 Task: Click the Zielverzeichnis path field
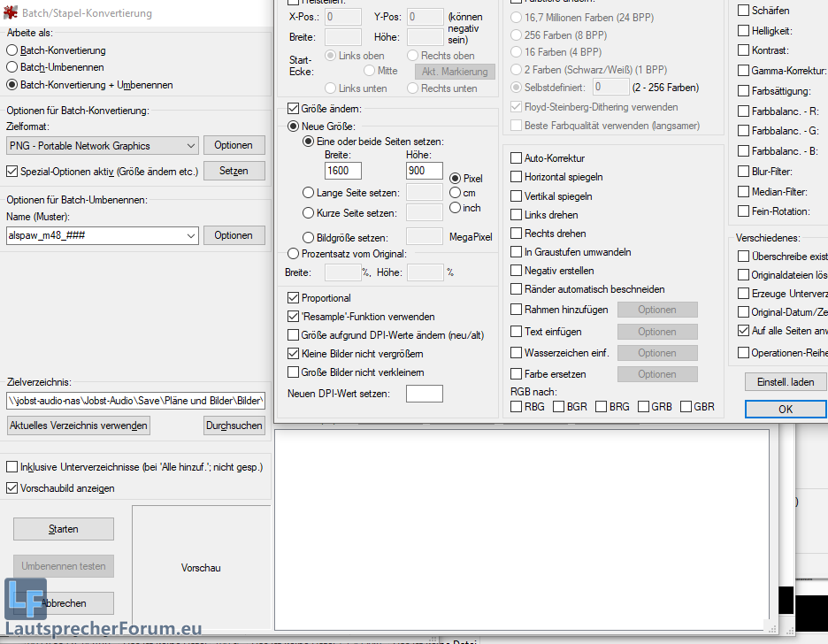135,401
